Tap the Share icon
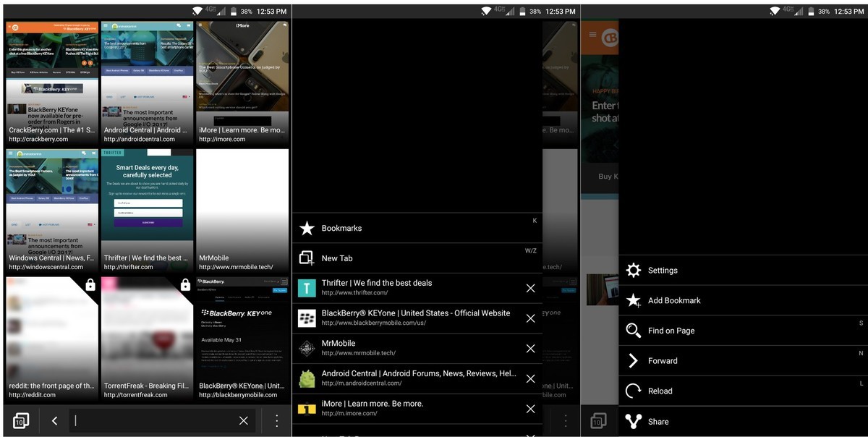868x437 pixels. 634,421
